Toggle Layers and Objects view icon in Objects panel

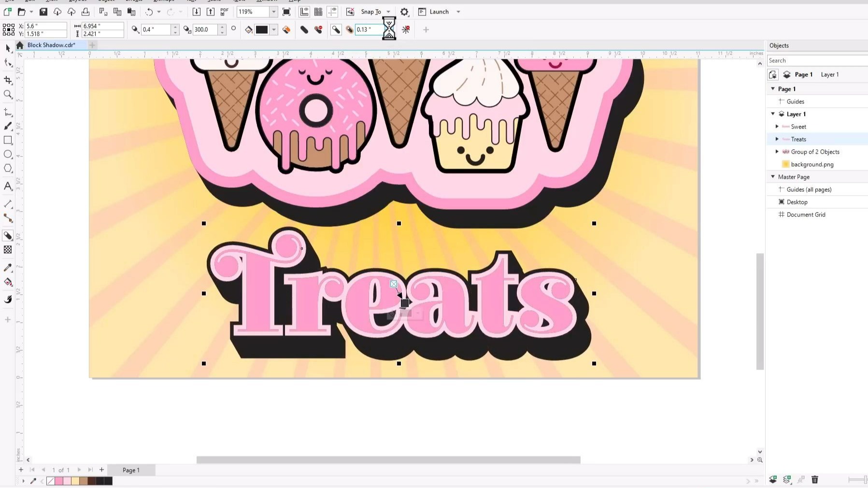tap(773, 74)
